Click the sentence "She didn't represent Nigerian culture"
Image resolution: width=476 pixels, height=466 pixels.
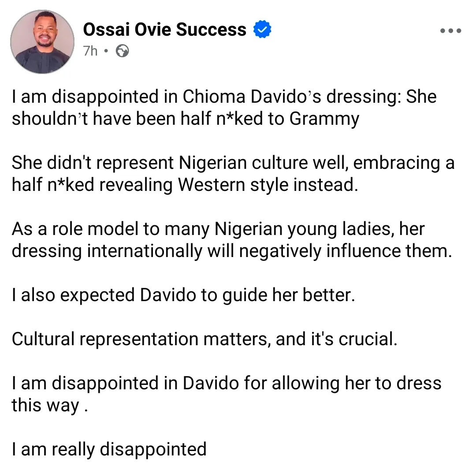[x=233, y=163]
